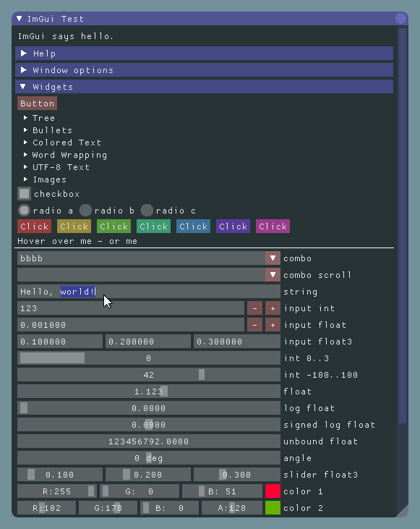
Task: Click input float3 third field 0.300000
Action: [237, 341]
